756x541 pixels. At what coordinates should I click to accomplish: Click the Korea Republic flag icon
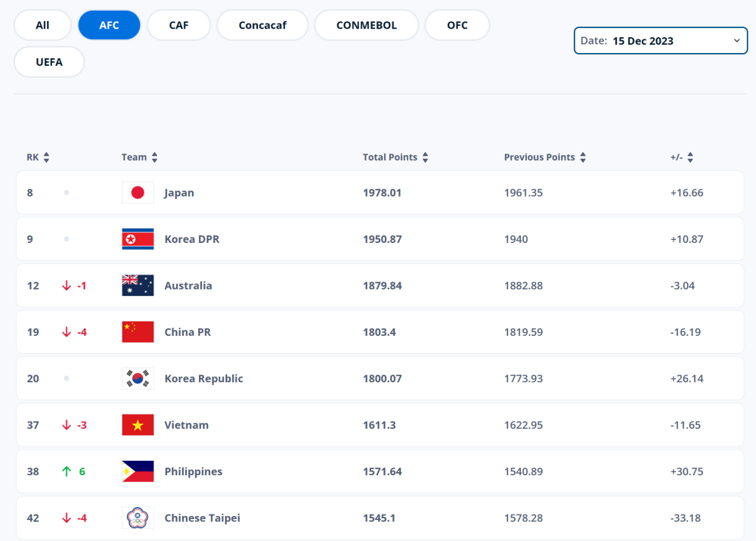click(x=138, y=378)
